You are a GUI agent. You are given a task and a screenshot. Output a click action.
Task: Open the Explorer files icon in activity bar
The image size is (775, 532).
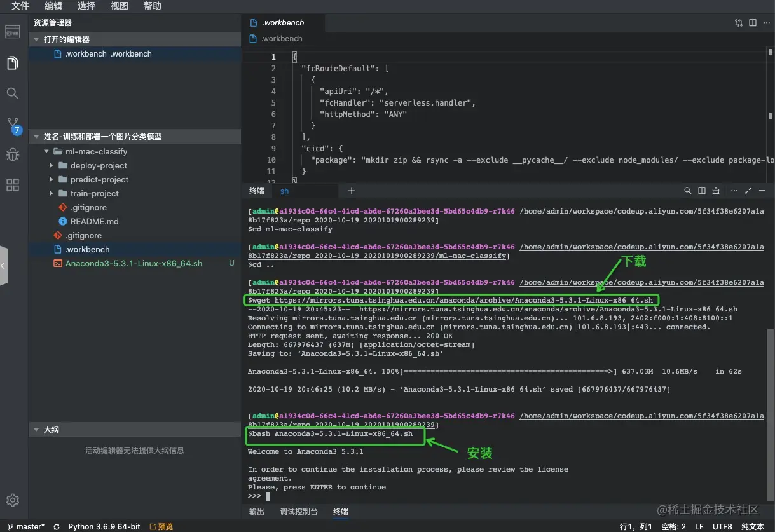12,63
